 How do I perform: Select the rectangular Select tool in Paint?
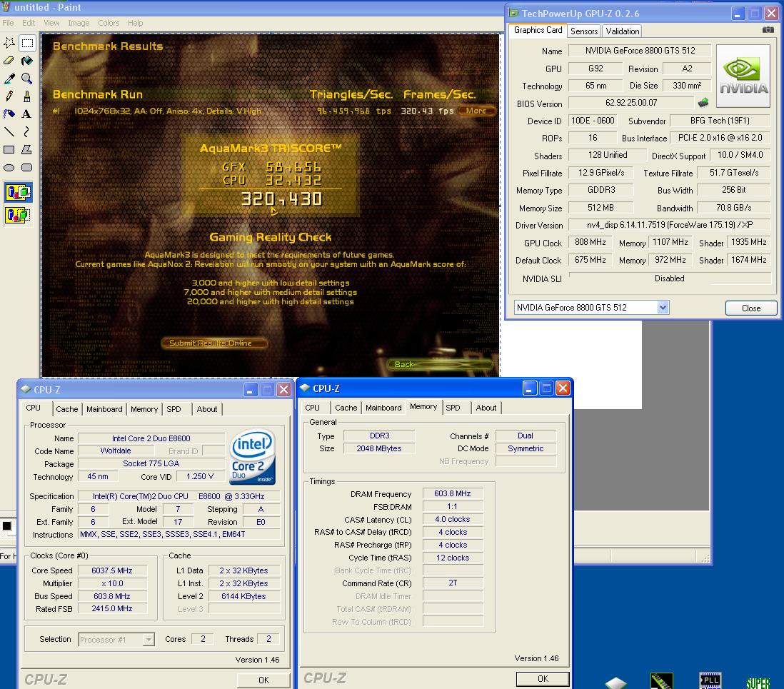click(27, 43)
